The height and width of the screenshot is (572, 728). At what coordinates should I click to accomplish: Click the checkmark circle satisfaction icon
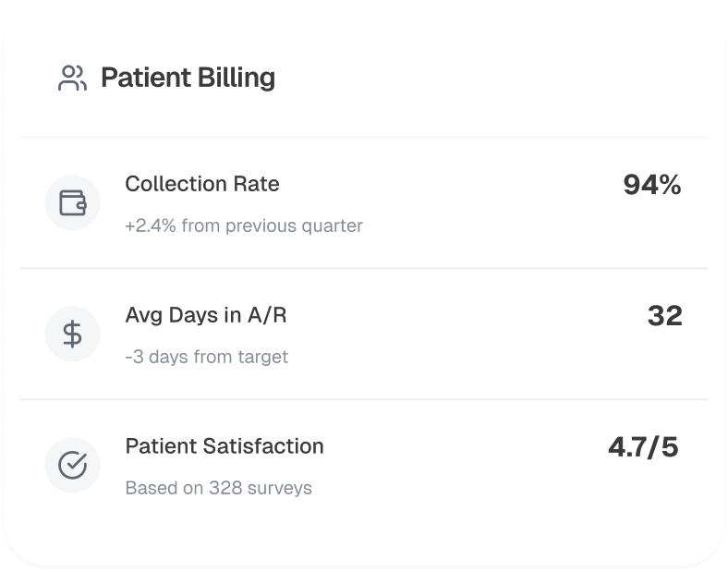pos(73,465)
